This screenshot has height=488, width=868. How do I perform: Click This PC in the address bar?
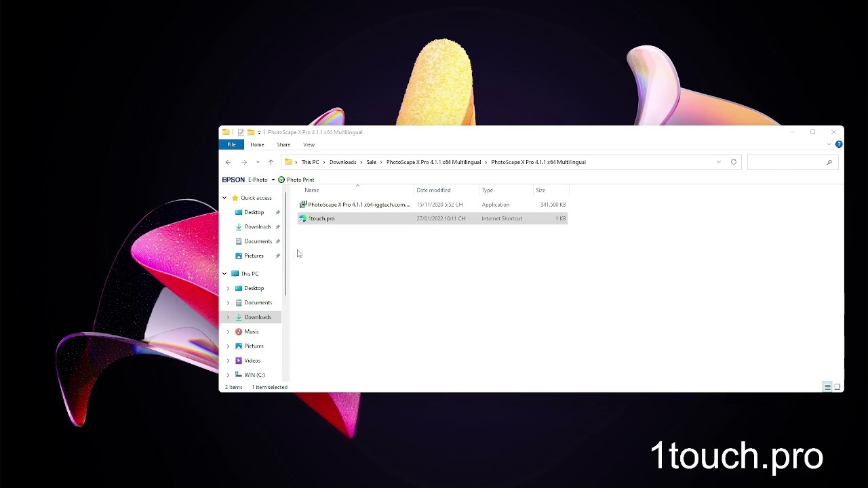pos(311,162)
